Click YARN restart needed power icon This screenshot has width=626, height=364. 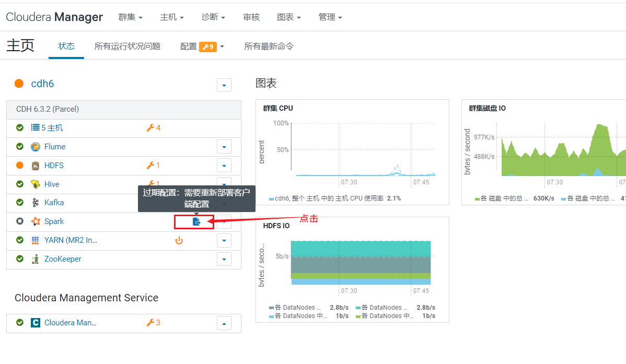coord(179,241)
